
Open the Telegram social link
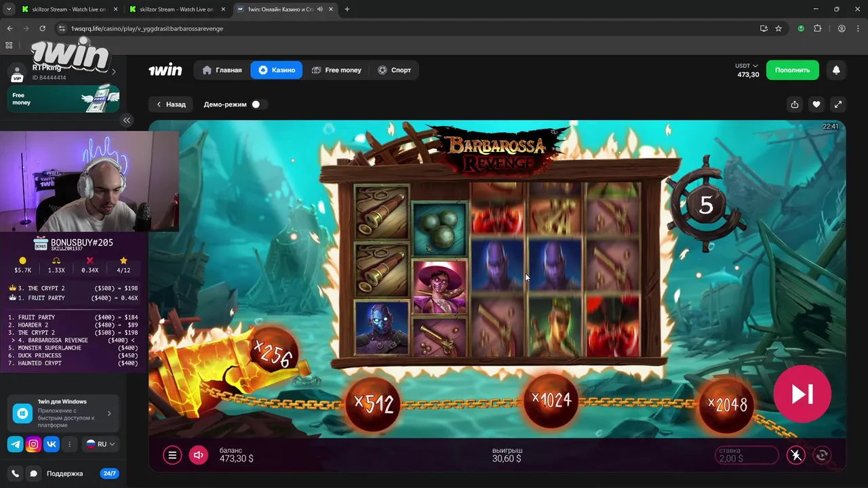point(15,445)
